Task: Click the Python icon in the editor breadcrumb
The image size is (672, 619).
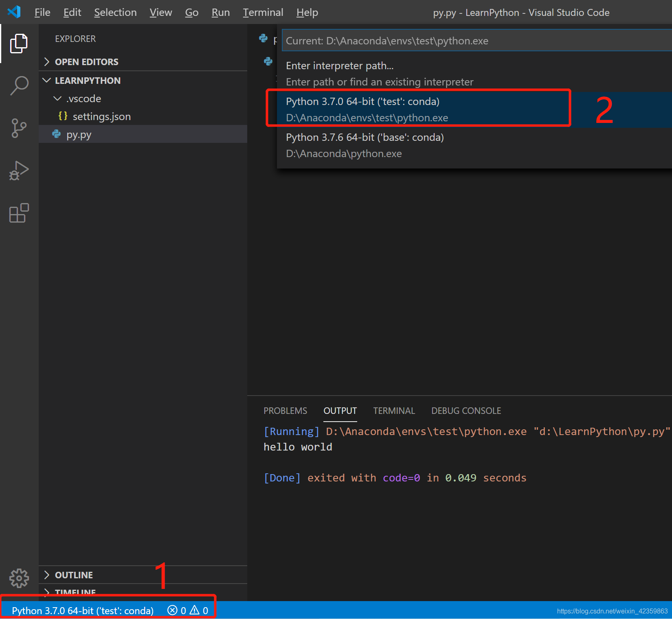Action: coord(268,61)
